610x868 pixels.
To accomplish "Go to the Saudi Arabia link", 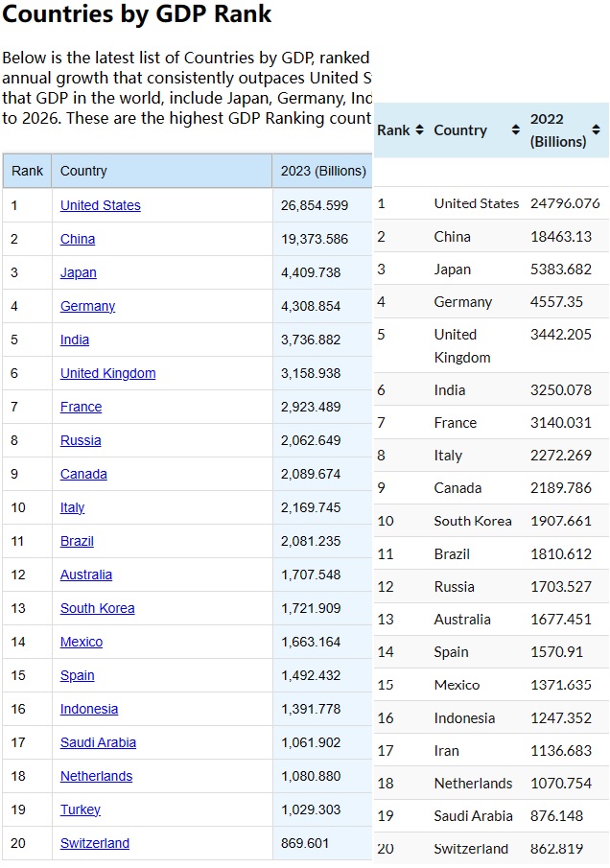I will pyautogui.click(x=98, y=743).
